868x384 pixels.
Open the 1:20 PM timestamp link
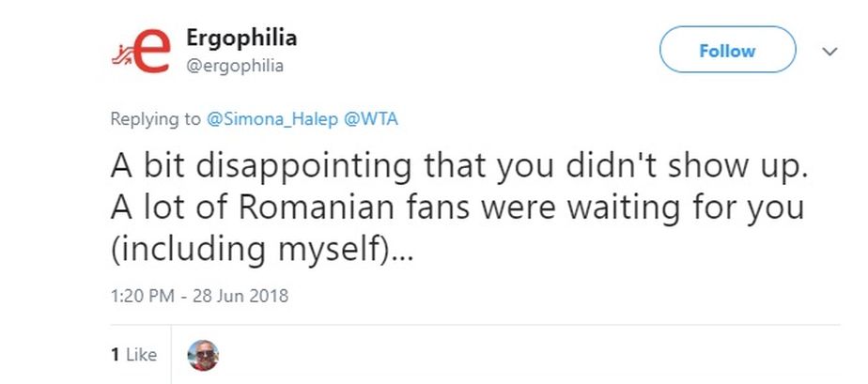pos(141,296)
